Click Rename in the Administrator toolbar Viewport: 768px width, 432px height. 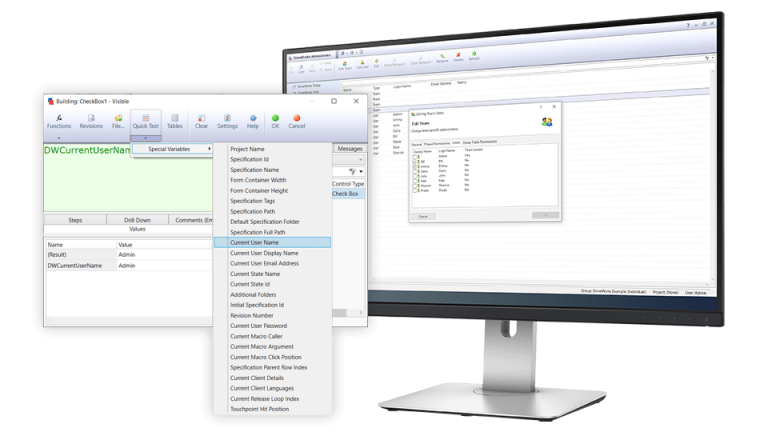pyautogui.click(x=442, y=59)
